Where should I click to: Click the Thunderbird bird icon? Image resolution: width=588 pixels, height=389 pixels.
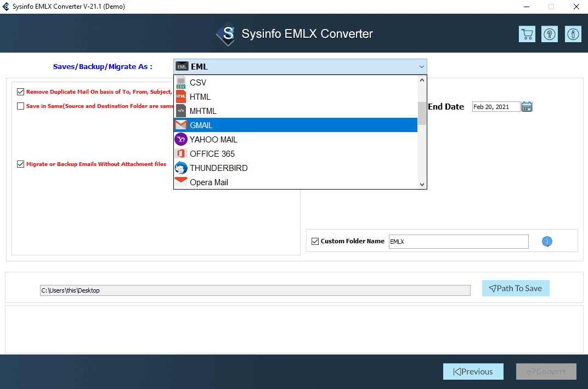pos(181,168)
